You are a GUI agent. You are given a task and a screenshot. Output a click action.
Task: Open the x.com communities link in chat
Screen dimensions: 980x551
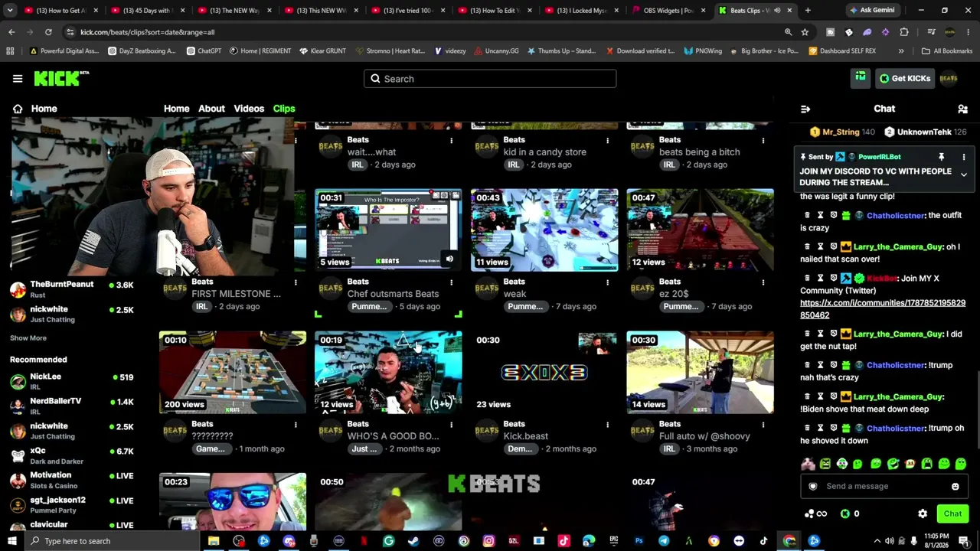click(883, 309)
